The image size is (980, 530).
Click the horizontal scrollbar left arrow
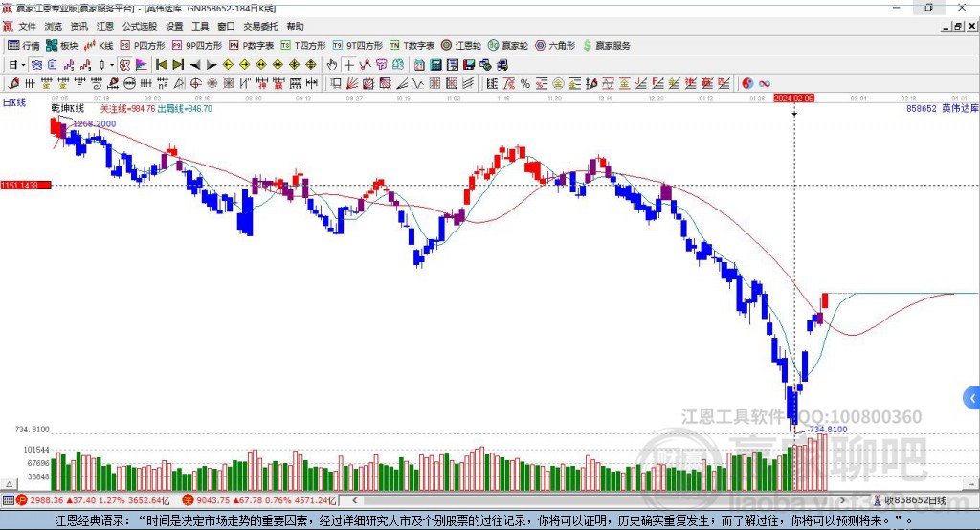pos(354,500)
